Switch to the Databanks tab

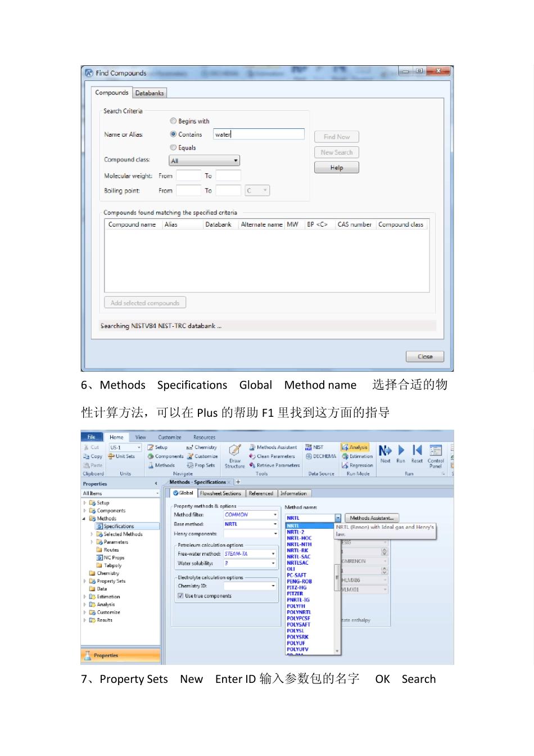150,93
